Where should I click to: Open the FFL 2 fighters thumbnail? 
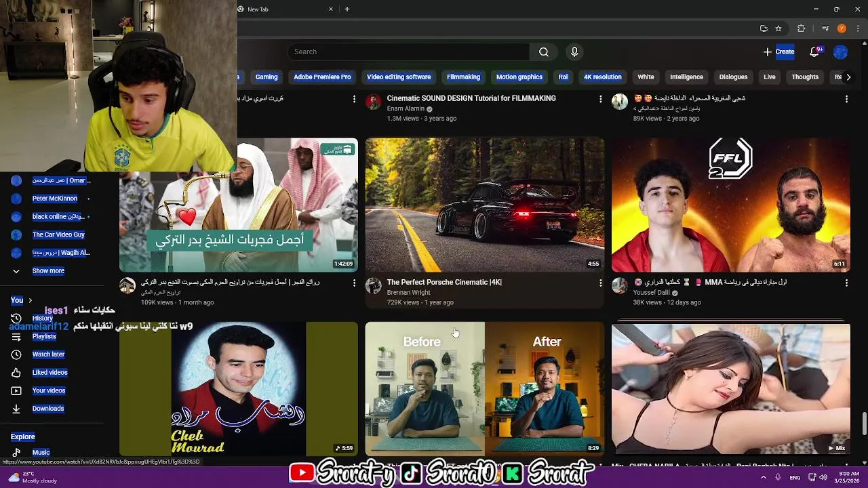tap(730, 205)
